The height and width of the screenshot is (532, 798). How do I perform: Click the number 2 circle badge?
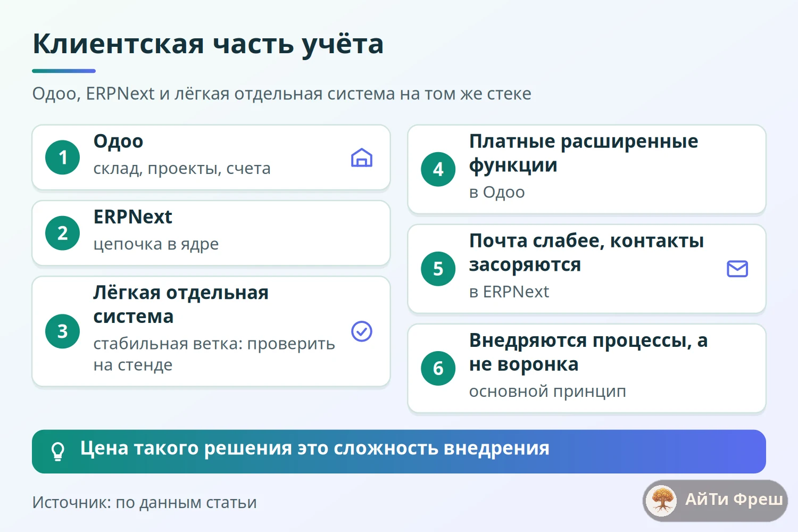pos(63,233)
